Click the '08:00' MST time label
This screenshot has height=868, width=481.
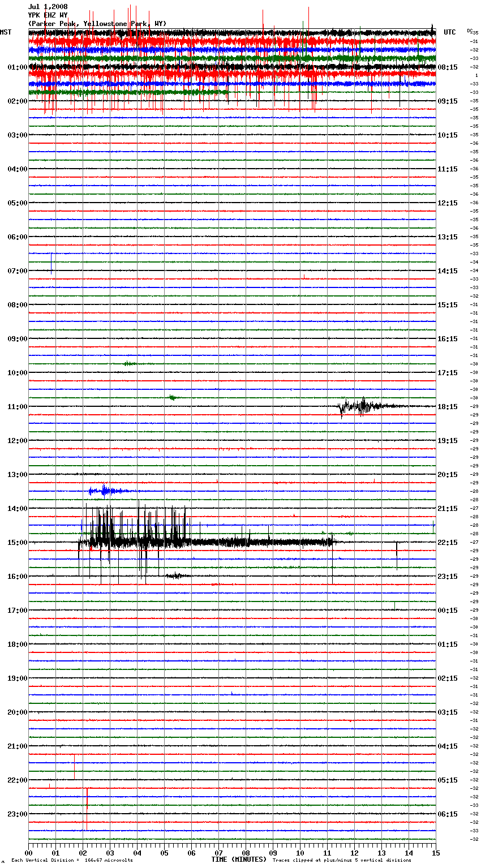pos(17,305)
